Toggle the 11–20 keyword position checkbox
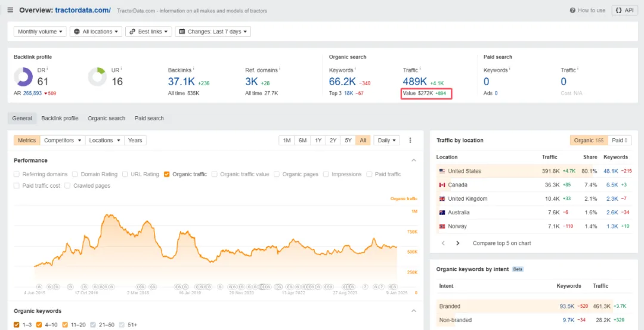Screen dimensions: 644x330 pyautogui.click(x=65, y=325)
